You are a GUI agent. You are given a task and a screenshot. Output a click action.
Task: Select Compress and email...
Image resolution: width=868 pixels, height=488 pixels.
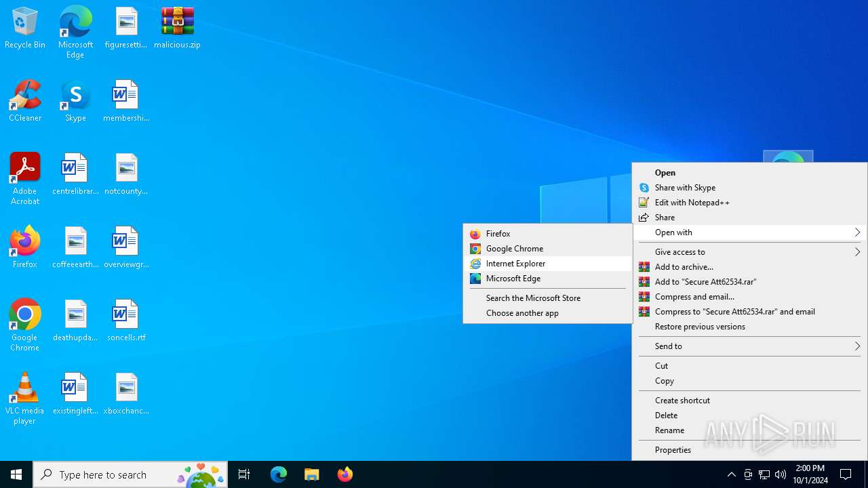[x=750, y=297]
